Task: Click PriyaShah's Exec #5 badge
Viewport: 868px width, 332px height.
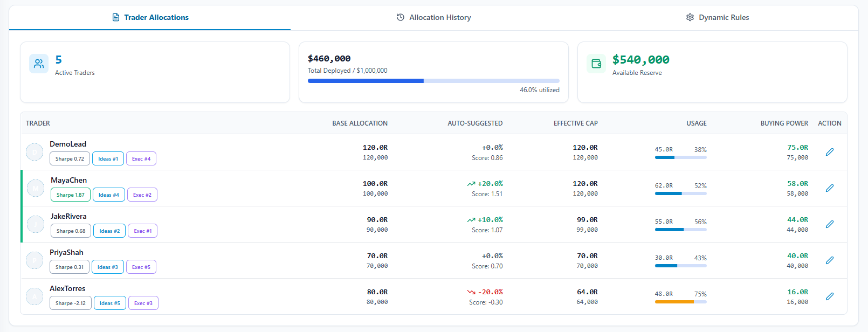Action: point(141,267)
